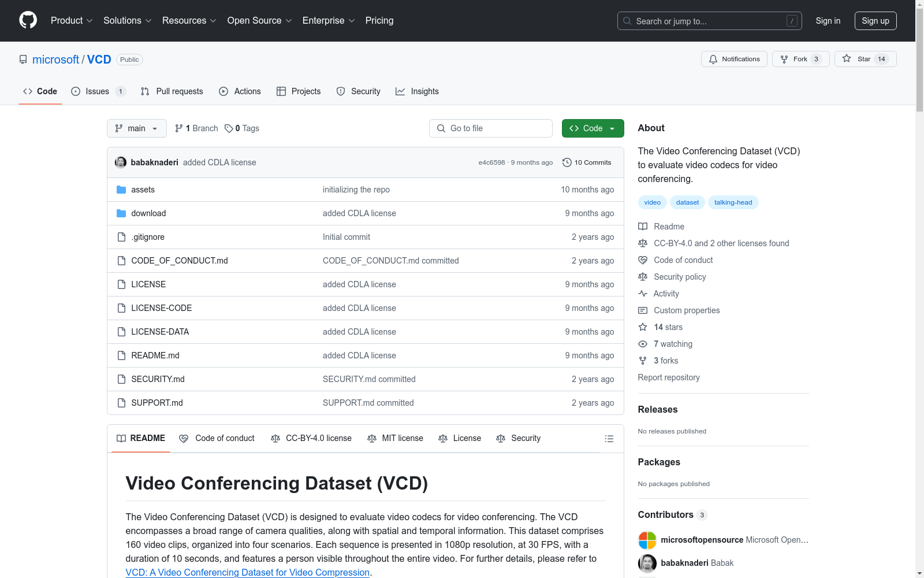This screenshot has width=924, height=578.
Task: Expand the Product menu
Action: click(x=72, y=20)
